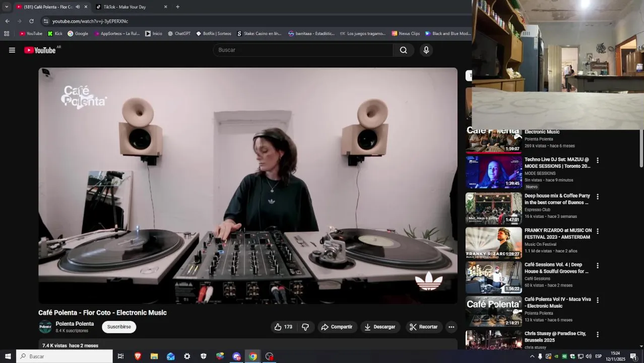The image size is (644, 363).
Task: Open the AppSorteos bookmark
Action: click(116, 34)
